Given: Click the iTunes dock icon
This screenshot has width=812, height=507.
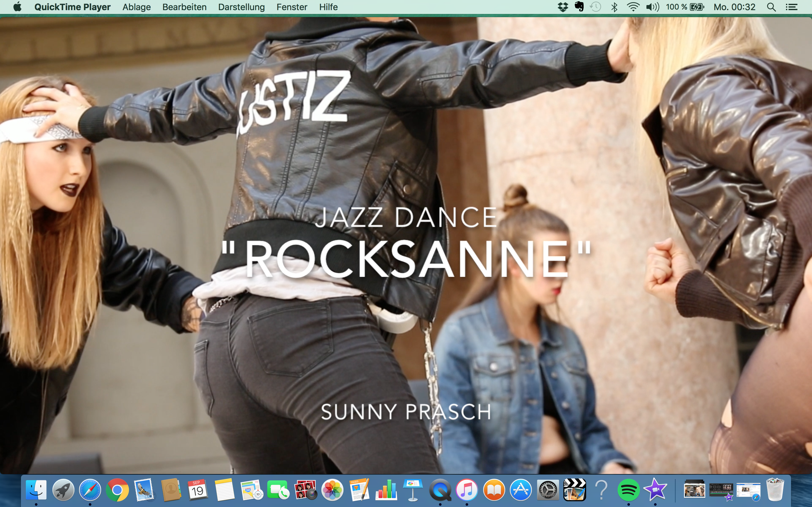Looking at the screenshot, I should coord(467,490).
